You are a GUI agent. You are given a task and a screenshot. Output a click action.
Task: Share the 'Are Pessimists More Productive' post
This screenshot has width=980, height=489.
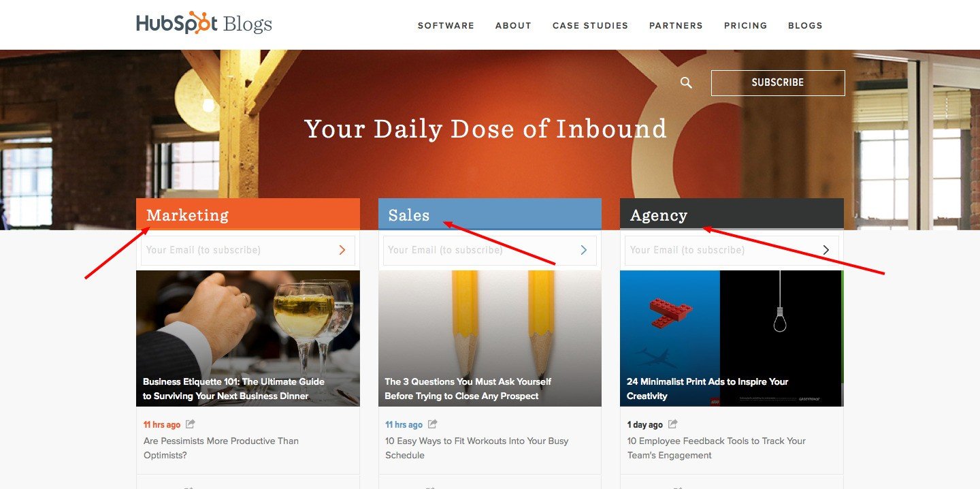[189, 424]
